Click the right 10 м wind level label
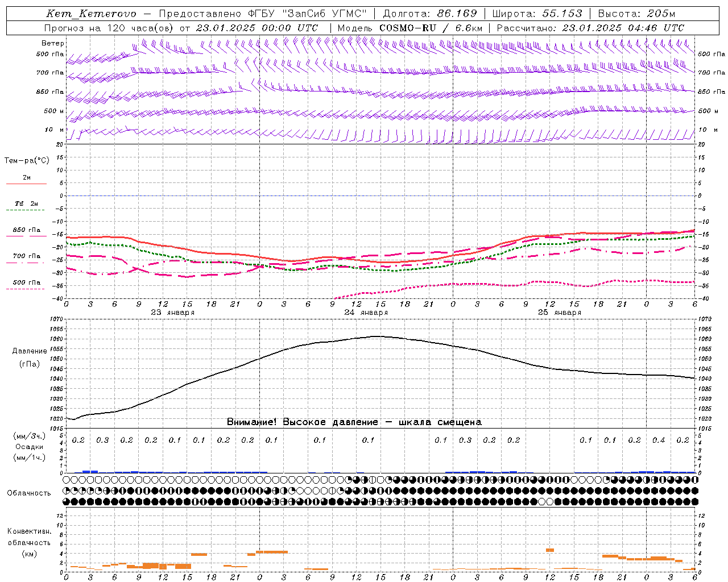The height and width of the screenshot is (582, 728). point(708,130)
